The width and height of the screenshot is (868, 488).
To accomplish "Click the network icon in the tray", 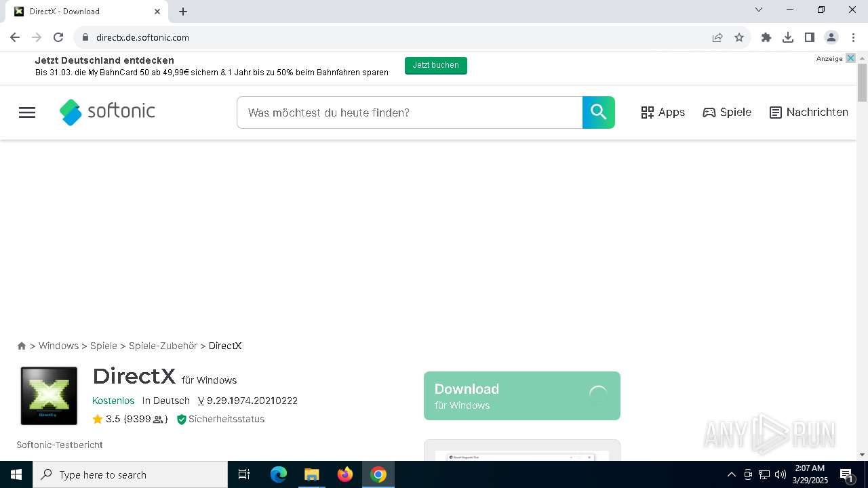I will click(x=764, y=474).
